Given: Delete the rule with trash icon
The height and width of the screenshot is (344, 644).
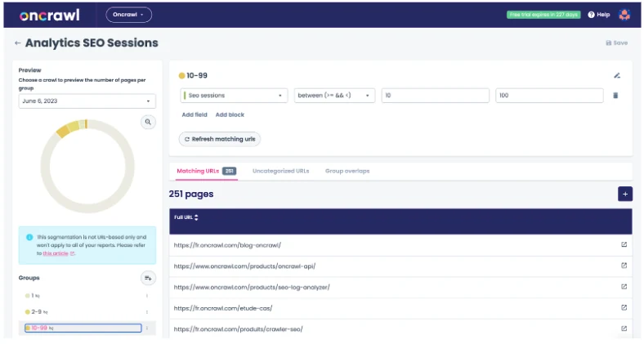Looking at the screenshot, I should point(615,96).
